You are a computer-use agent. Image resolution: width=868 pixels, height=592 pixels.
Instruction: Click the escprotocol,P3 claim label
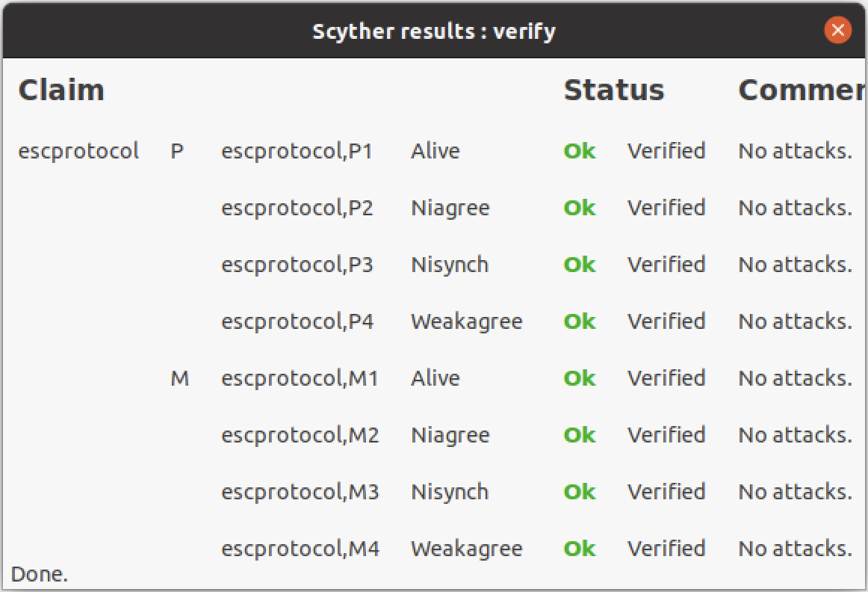(297, 265)
